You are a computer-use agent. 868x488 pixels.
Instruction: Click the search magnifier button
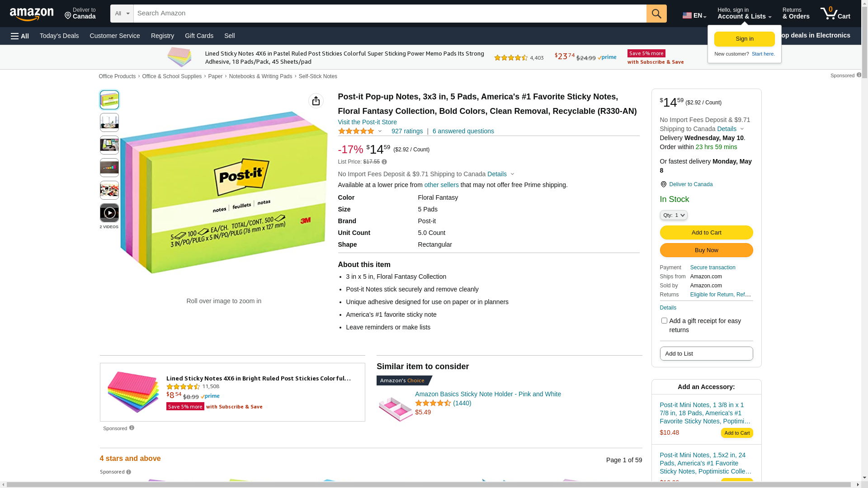pos(656,14)
